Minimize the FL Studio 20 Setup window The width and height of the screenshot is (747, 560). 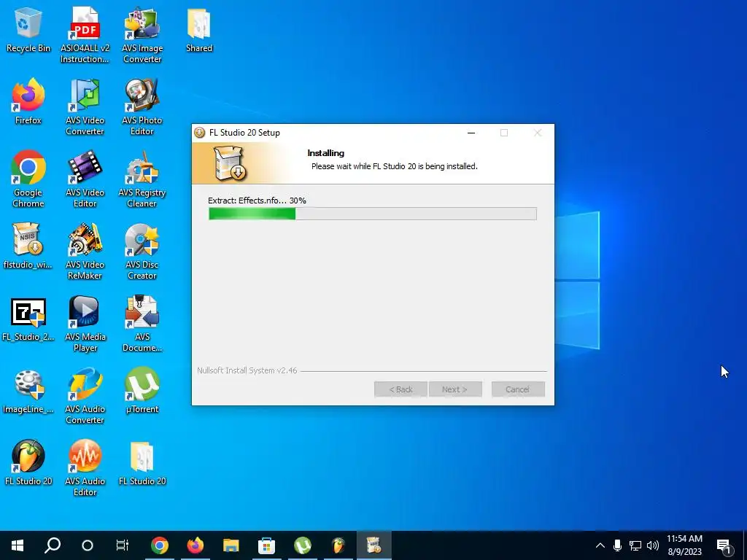471,133
